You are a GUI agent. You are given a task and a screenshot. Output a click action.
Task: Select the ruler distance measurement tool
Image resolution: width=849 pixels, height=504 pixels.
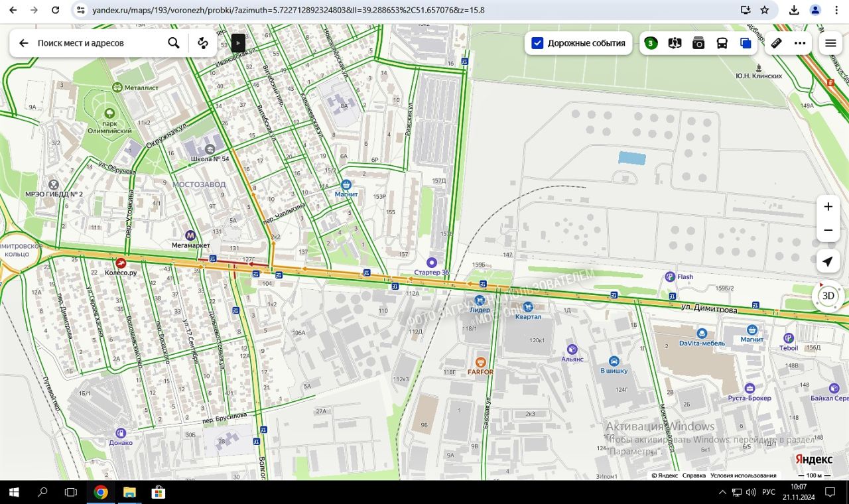tap(776, 43)
